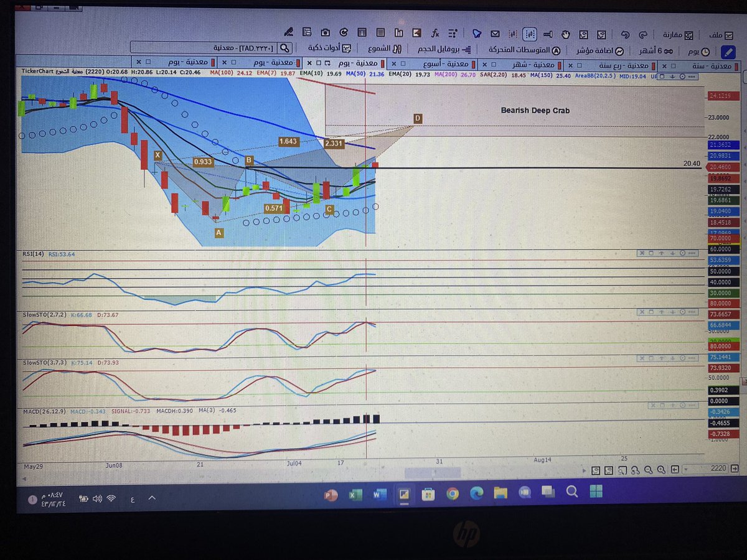The width and height of the screenshot is (747, 560).
Task: Click the 20.40 horizontal line label
Action: point(691,162)
